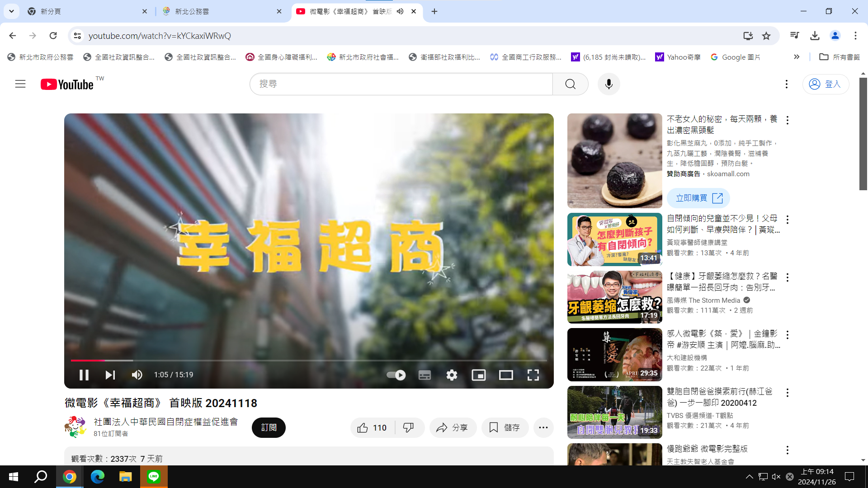
Task: Subscribe with the 訂閱 button
Action: point(269,427)
